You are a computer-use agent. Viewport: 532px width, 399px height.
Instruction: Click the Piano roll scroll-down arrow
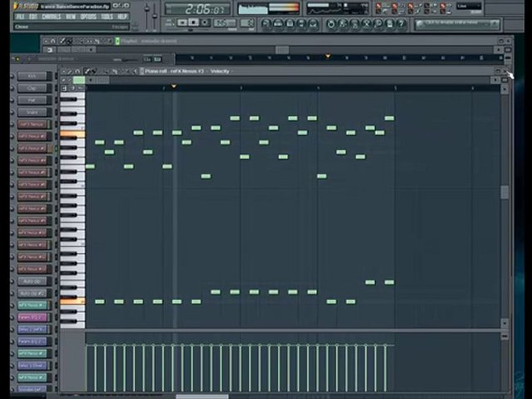[x=504, y=323]
